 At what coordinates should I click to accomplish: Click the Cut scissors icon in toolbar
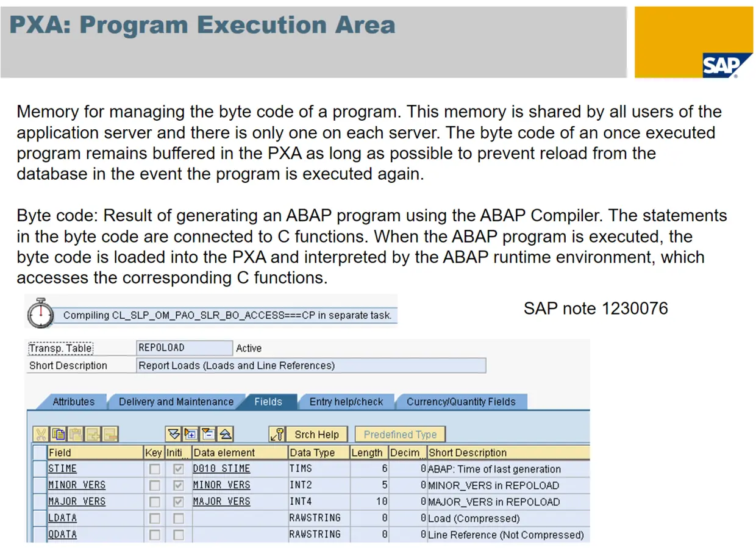coord(41,435)
